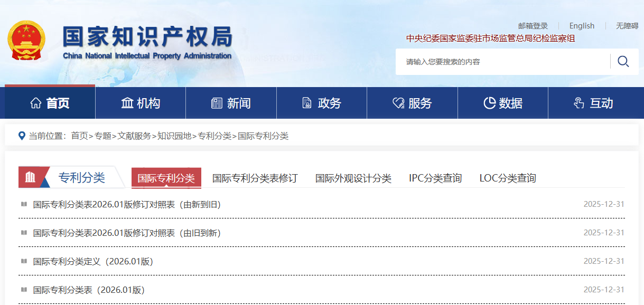This screenshot has width=644, height=305.
Task: Click the magnifying glass search icon
Action: pos(623,62)
